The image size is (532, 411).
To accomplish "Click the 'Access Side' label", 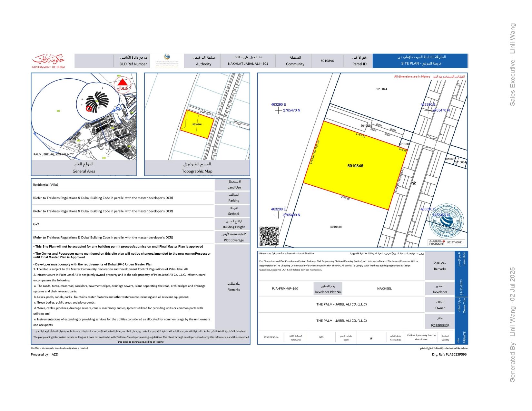I will 396,340.
